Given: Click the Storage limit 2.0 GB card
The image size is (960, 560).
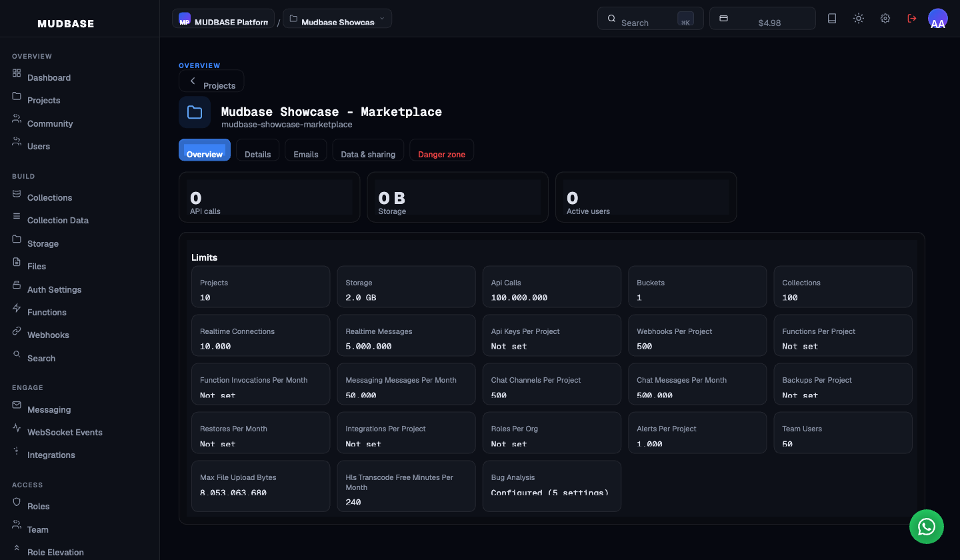Looking at the screenshot, I should tap(406, 287).
